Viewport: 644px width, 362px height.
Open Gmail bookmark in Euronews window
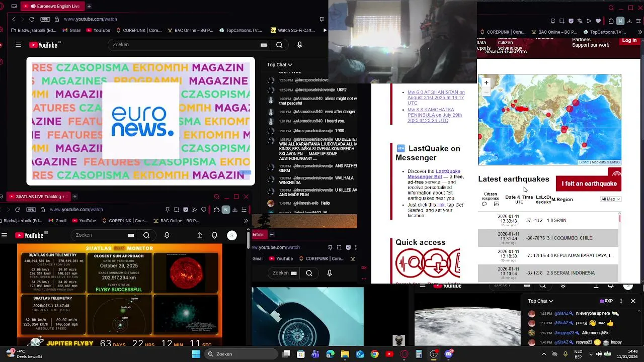(x=71, y=30)
